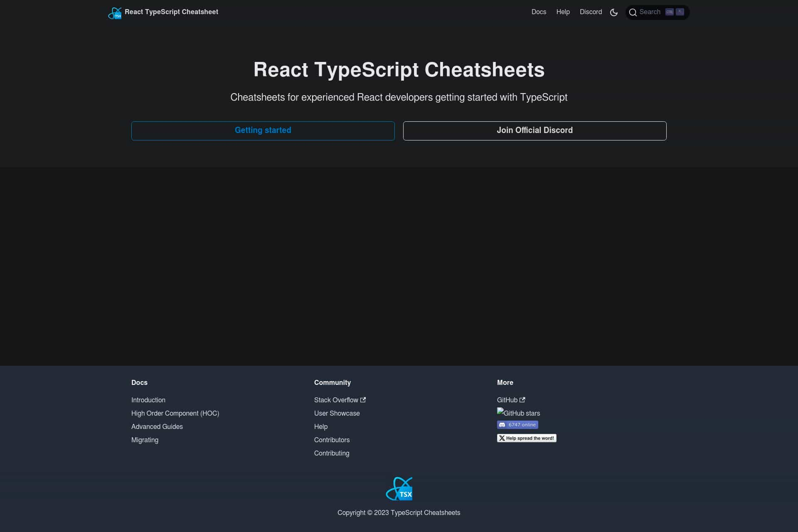Screen dimensions: 798x532
Task: Toggle the search bar open
Action: click(x=657, y=12)
